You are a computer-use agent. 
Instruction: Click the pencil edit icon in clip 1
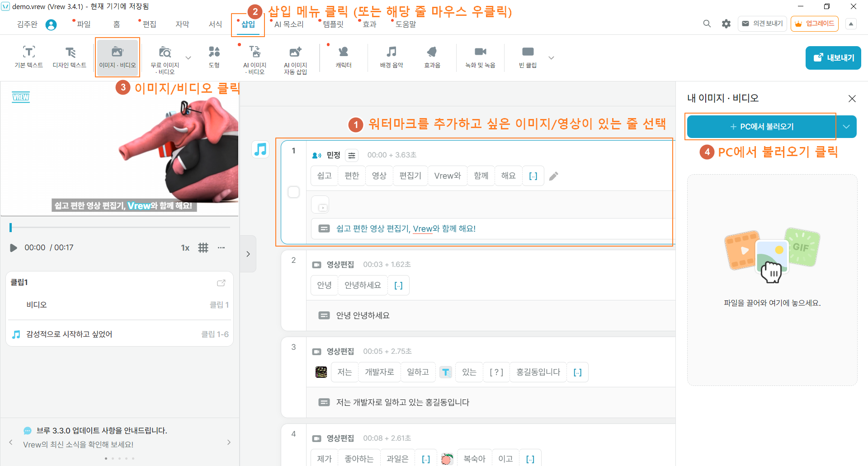tap(554, 176)
